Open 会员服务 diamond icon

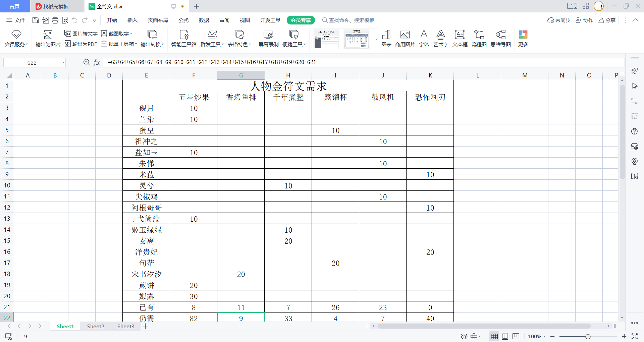tap(16, 38)
